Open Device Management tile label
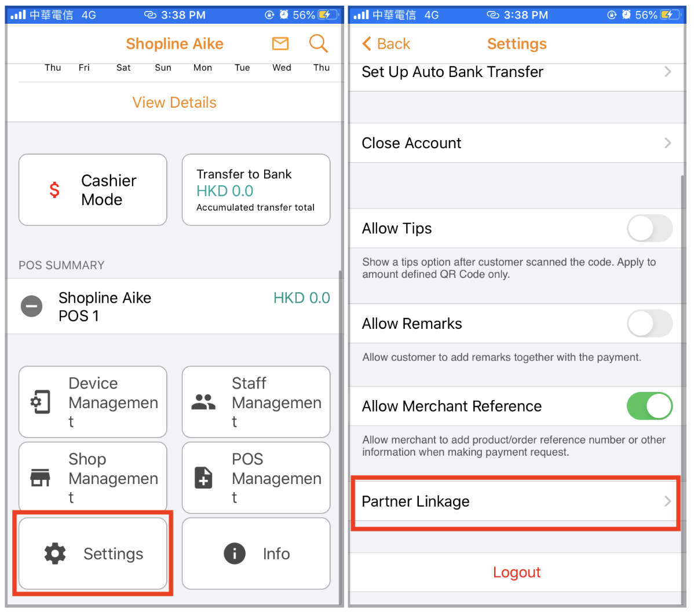 point(114,402)
